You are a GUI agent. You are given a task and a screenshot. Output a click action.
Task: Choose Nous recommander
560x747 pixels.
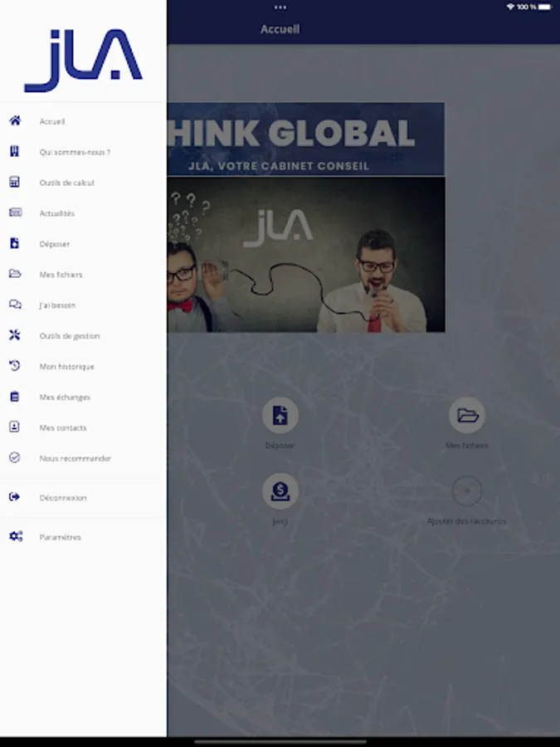[75, 458]
